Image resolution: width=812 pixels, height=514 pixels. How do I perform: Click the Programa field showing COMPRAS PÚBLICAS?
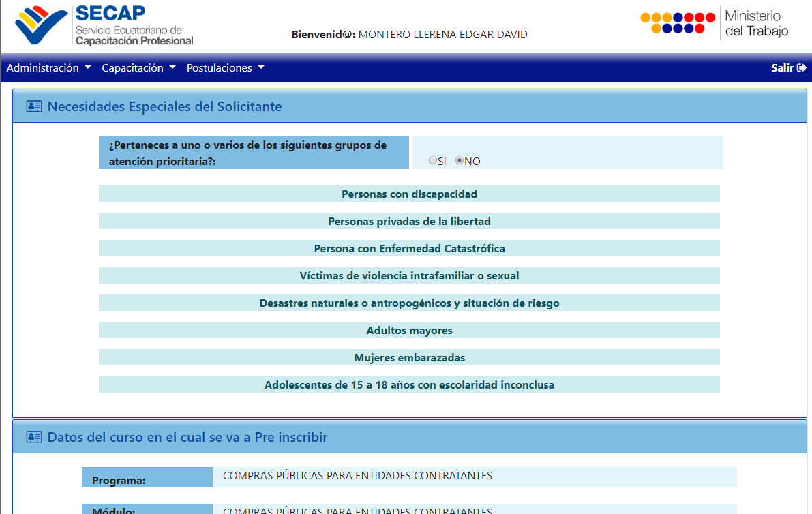point(477,477)
